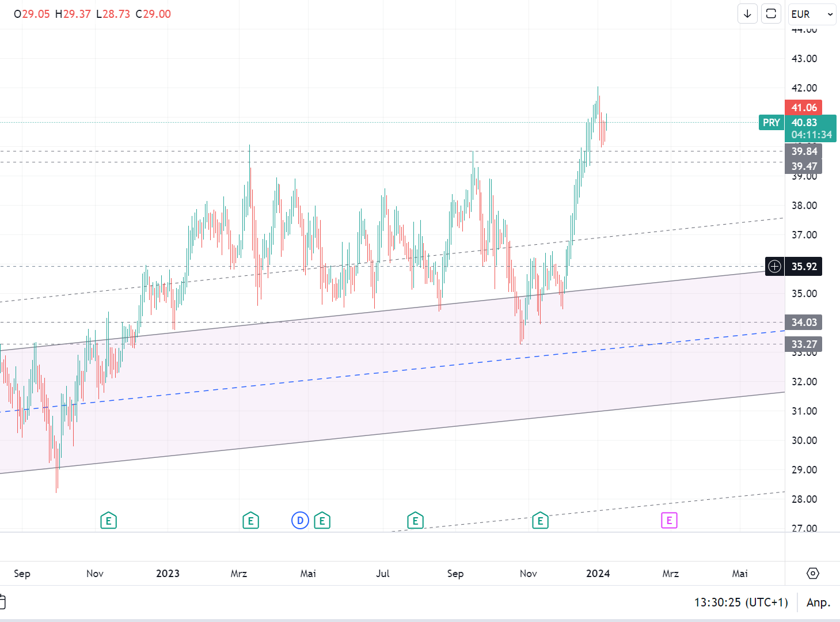840x622 pixels.
Task: Click the E earnings marker below September
Action: [415, 520]
